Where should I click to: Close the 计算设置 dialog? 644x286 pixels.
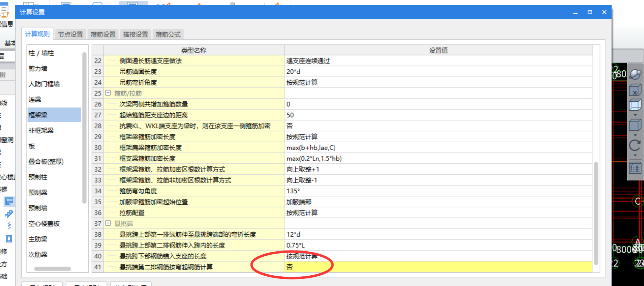pos(604,12)
